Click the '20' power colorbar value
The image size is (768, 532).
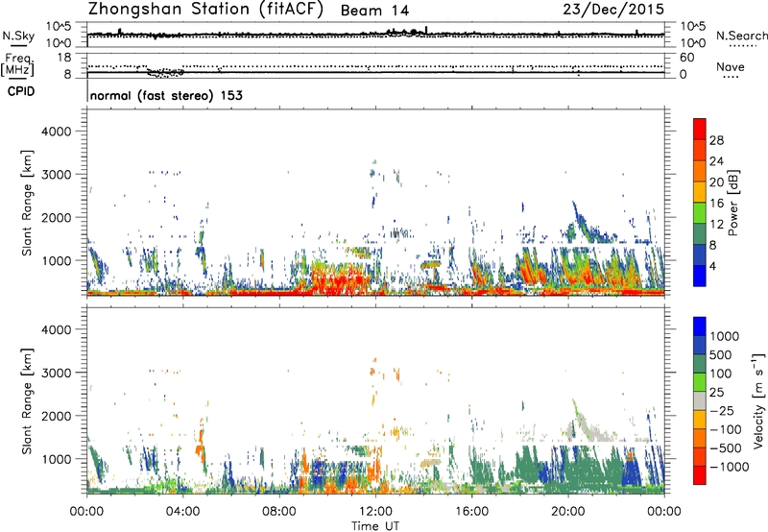pos(716,182)
